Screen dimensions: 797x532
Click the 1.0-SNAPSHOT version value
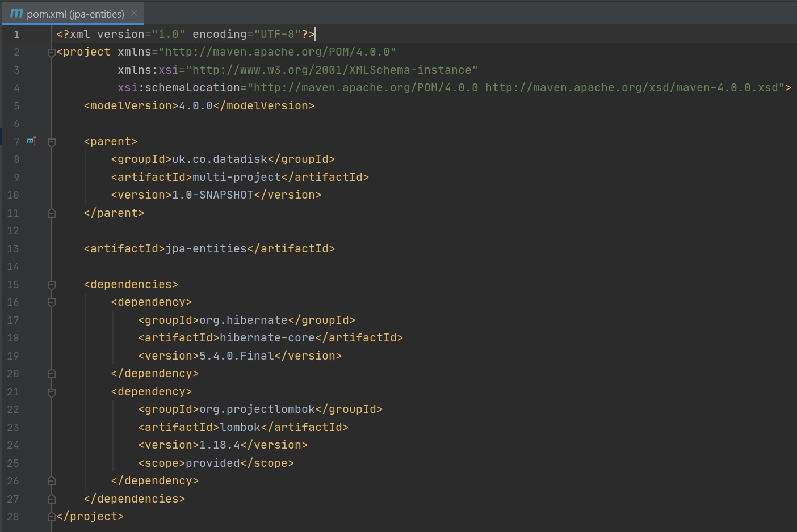[x=212, y=195]
